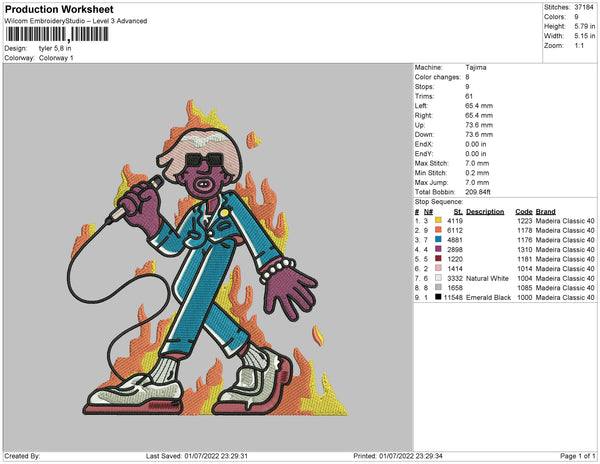
Task: Click the Up value 73.6 mm
Action: (x=479, y=125)
